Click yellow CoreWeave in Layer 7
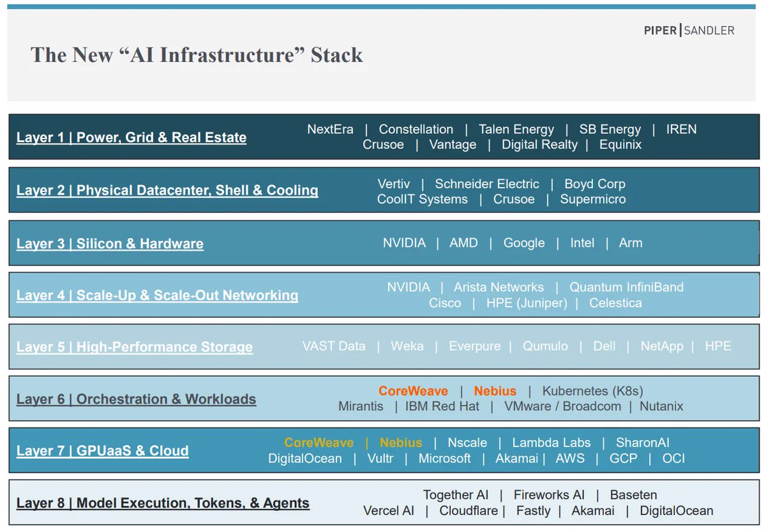The height and width of the screenshot is (532, 766). coord(319,443)
